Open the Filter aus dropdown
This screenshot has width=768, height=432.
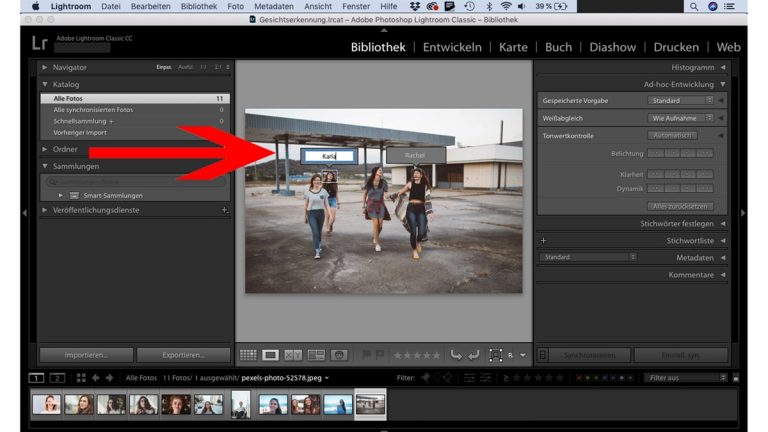coord(686,378)
